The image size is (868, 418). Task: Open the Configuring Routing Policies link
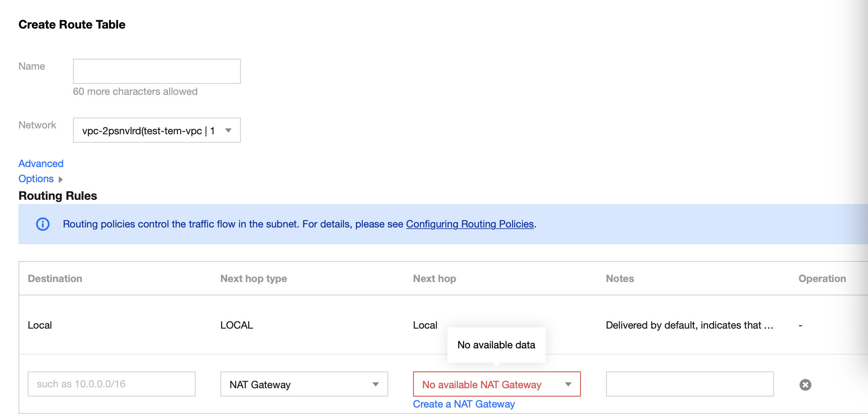[x=470, y=224]
